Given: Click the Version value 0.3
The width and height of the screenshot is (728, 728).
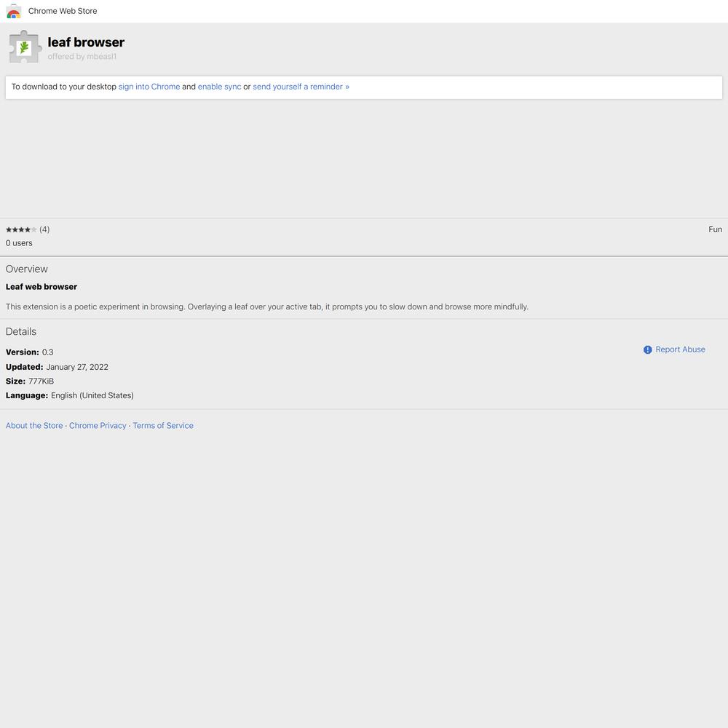Looking at the screenshot, I should [48, 352].
